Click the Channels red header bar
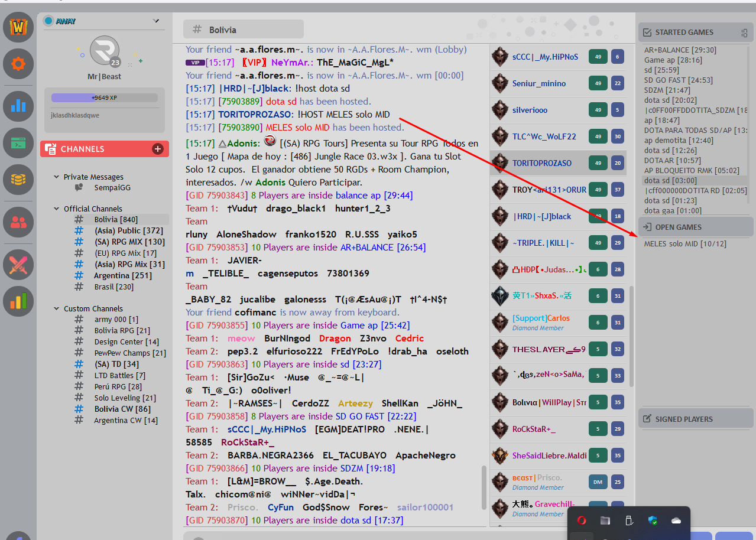Screen dimensions: 756x540 (x=105, y=149)
